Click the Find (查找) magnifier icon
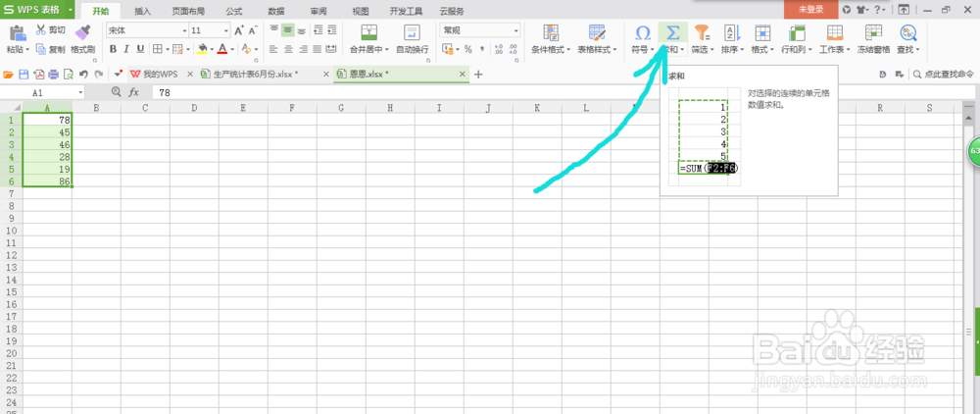The image size is (980, 414). tap(907, 32)
